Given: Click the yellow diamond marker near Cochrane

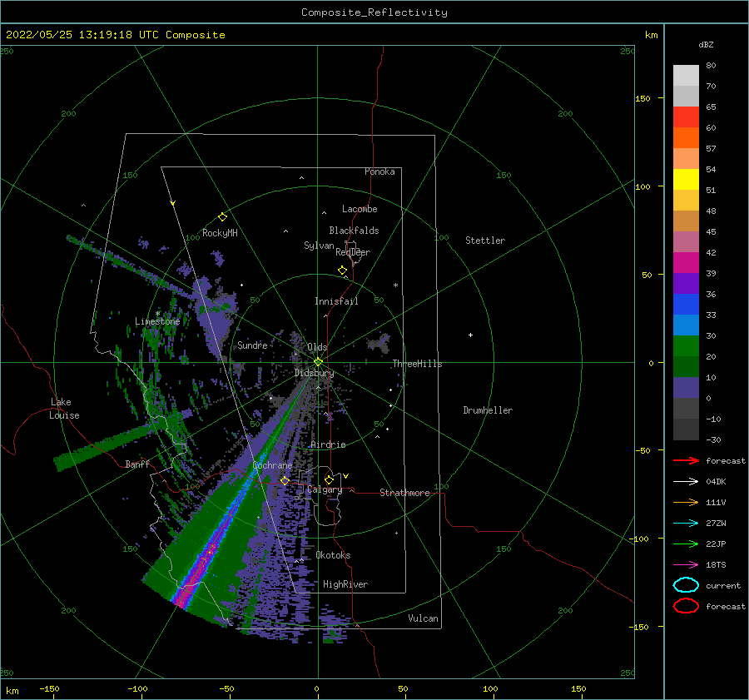Looking at the screenshot, I should pos(285,480).
